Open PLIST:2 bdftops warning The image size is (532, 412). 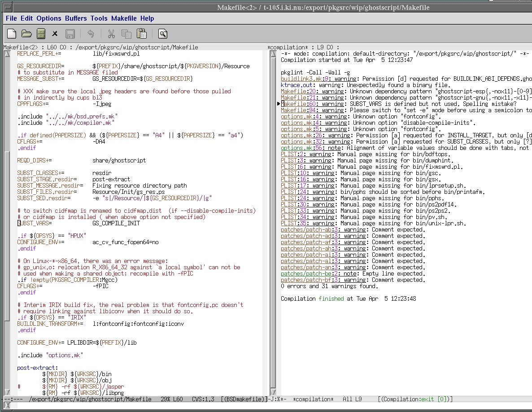click(306, 154)
